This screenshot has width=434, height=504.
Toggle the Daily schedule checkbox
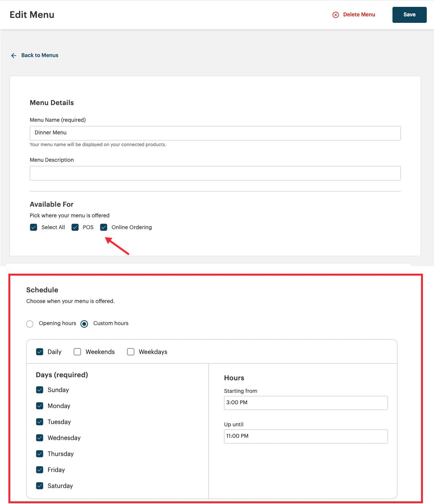(40, 352)
